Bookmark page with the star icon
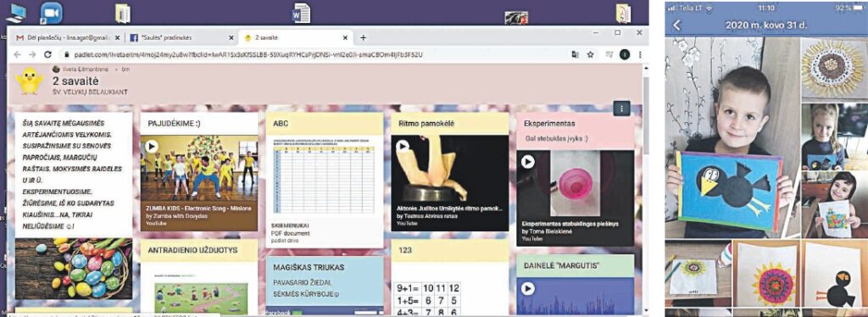Viewport: 868px width, 317px height. tap(591, 54)
